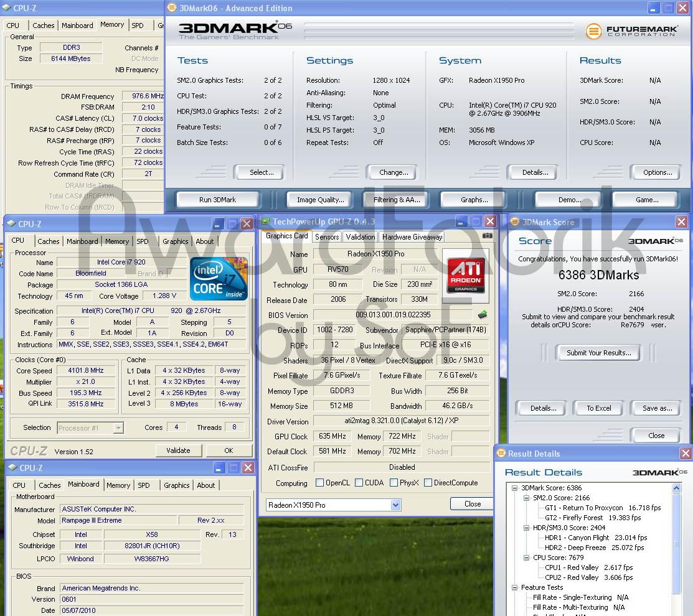Toggle the CUDA checkbox in GPU-Z
Screen dimensions: 693x616
359,483
